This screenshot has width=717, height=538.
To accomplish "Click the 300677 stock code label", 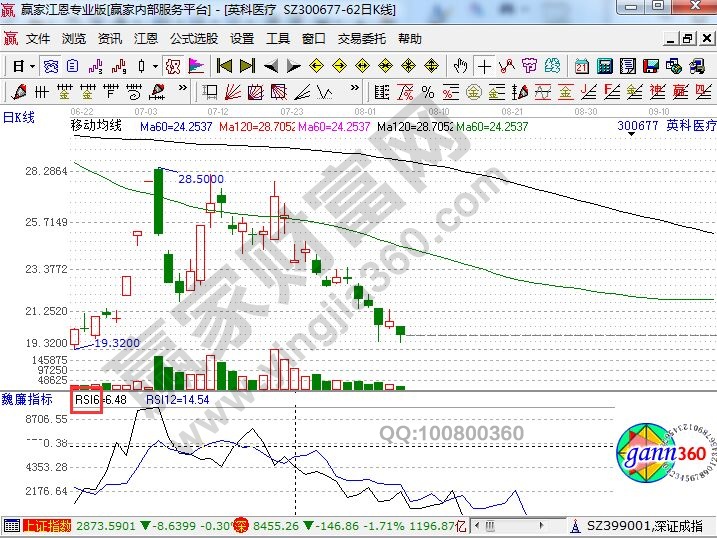I will tap(638, 127).
